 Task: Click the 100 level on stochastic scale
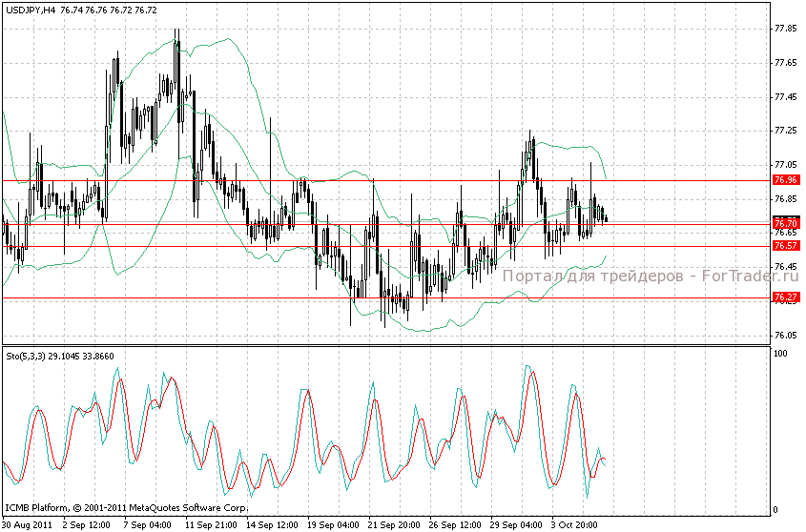coord(779,354)
